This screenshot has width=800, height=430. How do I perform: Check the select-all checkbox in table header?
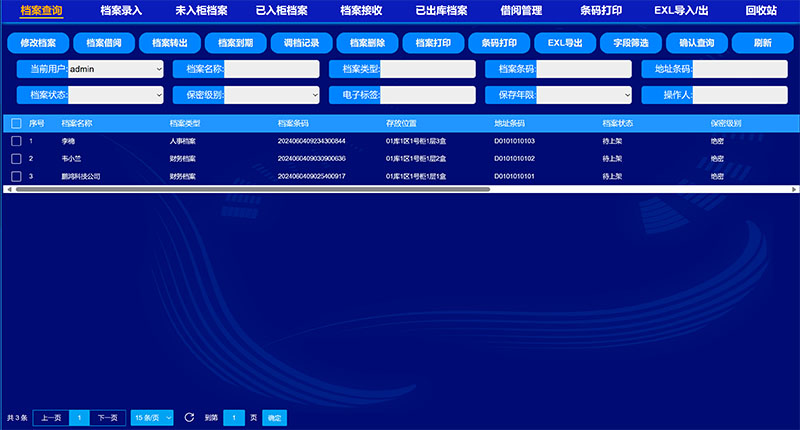point(16,123)
